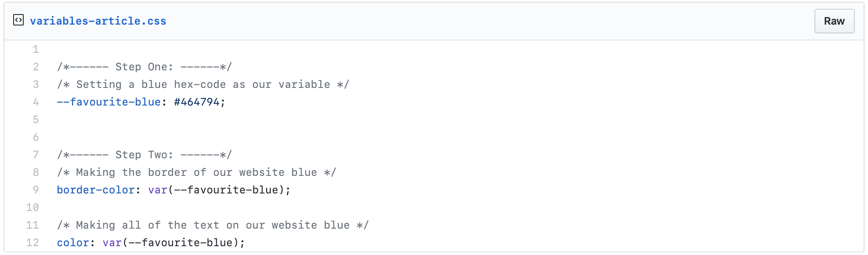
Task: Click the Step Two comment on line 7
Action: [145, 154]
